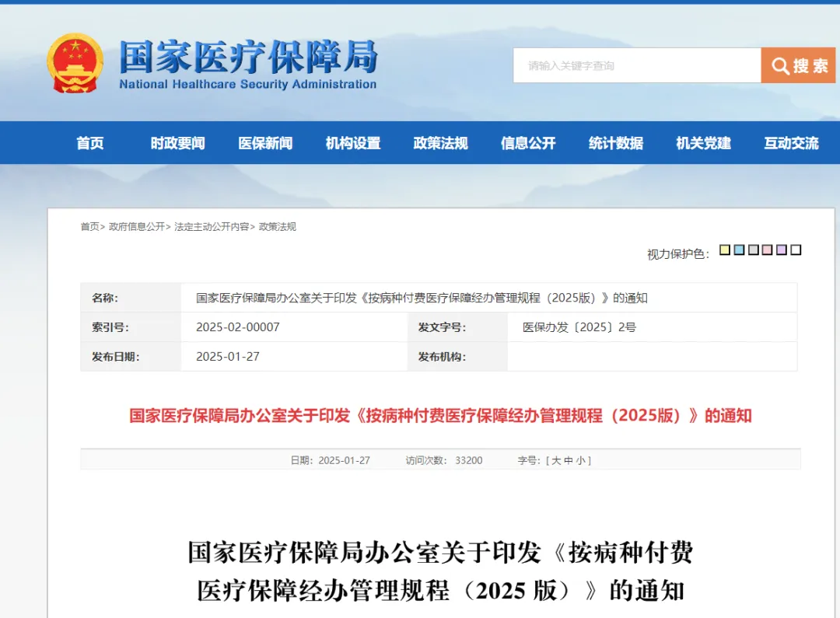Viewport: 840px width, 618px height.
Task: Click the 首页 breadcrumb link
Action: coord(89,226)
